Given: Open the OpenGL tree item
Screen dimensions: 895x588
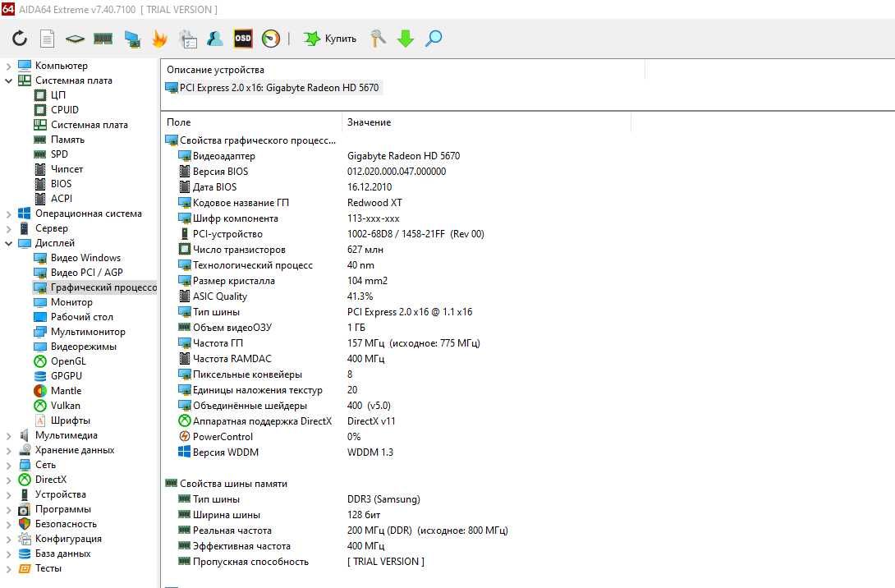Looking at the screenshot, I should tap(60, 361).
